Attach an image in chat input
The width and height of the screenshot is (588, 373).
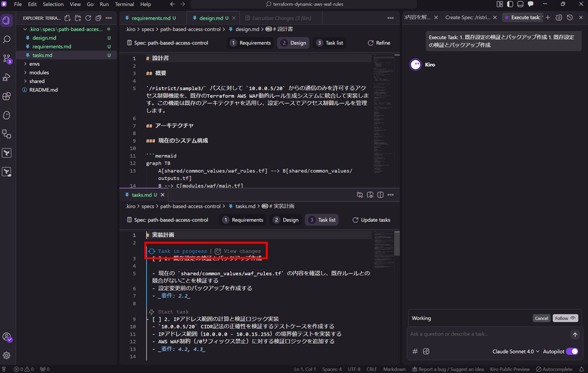426,351
